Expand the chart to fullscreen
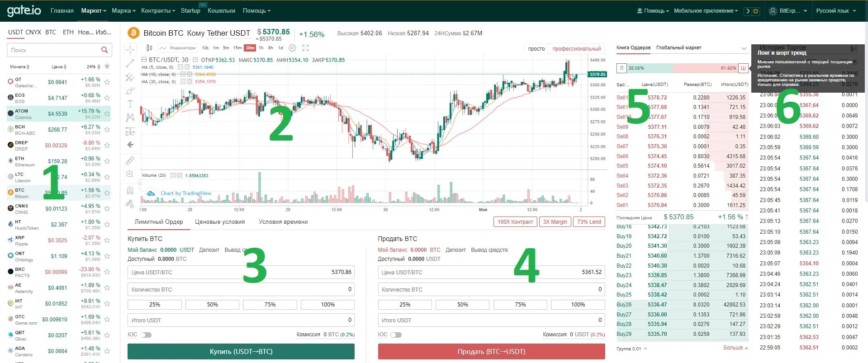868x363 pixels. pos(305,48)
